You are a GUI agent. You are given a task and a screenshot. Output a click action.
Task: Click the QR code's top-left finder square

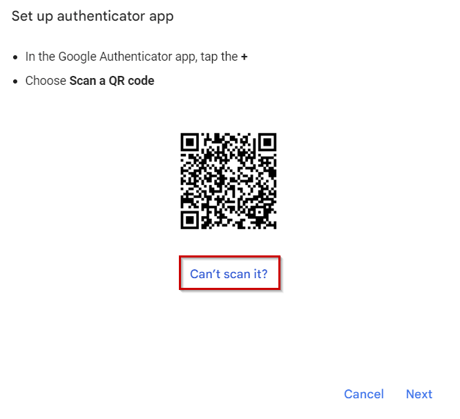click(x=190, y=142)
